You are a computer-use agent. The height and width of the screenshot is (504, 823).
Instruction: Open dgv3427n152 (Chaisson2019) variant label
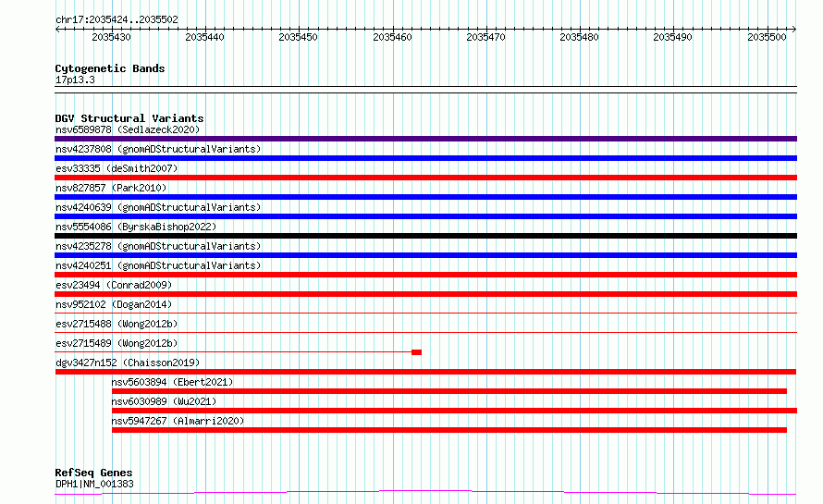(x=128, y=363)
